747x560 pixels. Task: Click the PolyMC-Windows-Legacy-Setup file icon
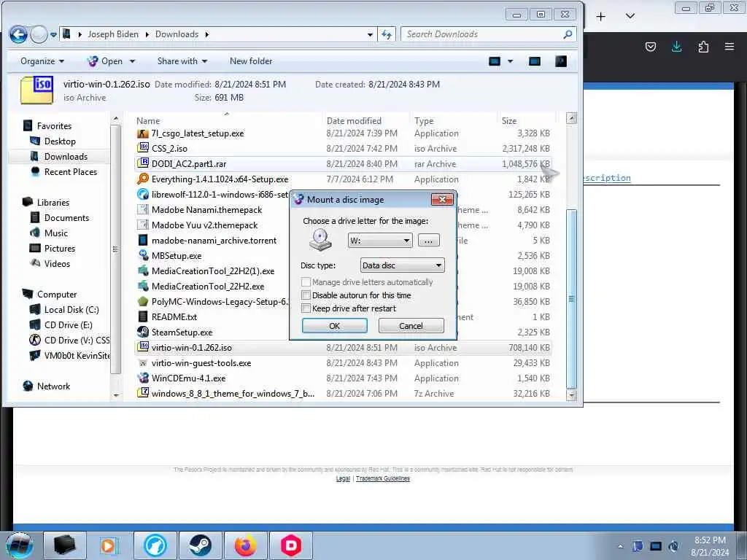coord(142,301)
